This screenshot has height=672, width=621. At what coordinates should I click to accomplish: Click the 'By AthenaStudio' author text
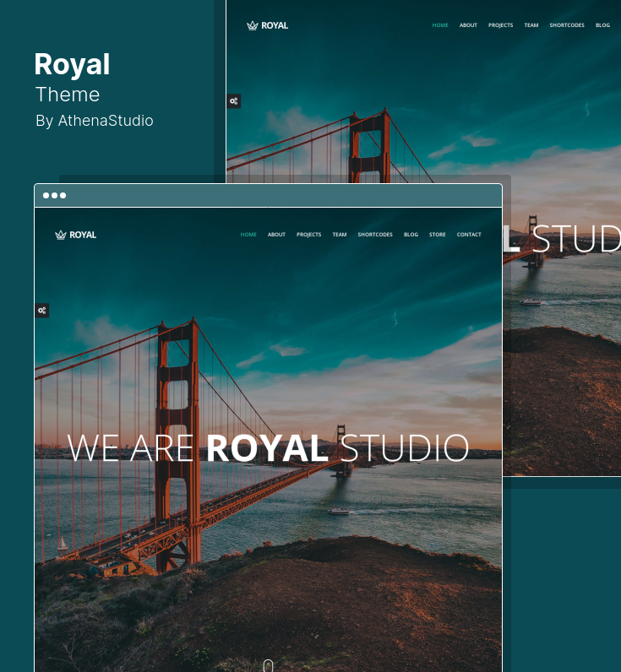(95, 121)
